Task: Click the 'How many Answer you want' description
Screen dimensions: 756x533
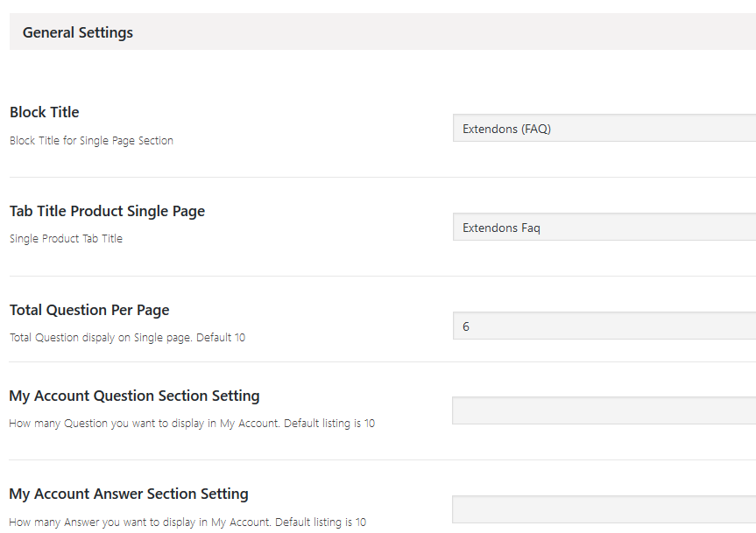Action: click(x=187, y=522)
